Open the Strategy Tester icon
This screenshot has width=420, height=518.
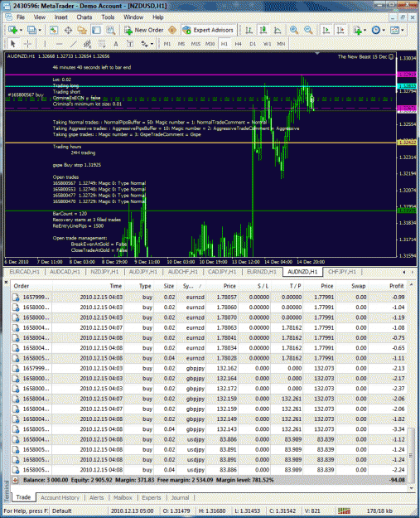tap(111, 30)
